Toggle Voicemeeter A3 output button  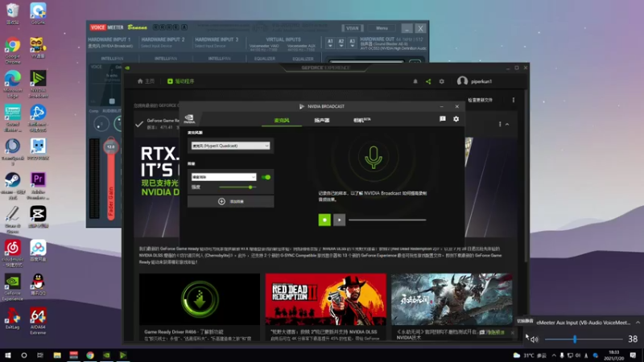(x=352, y=43)
